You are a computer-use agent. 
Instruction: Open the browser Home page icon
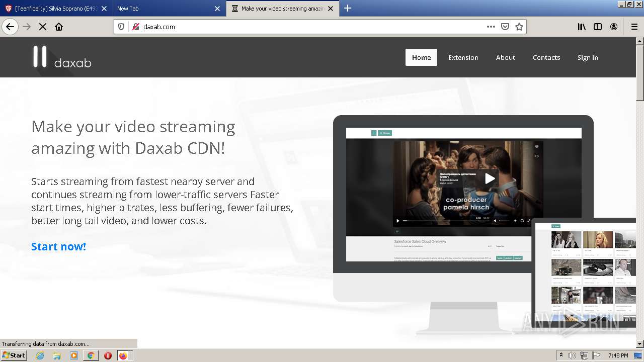(59, 27)
